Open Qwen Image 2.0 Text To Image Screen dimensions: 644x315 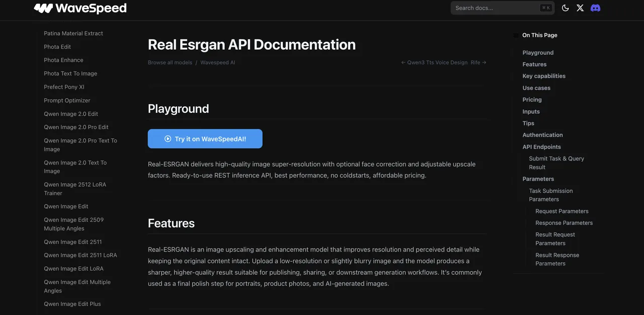tap(75, 167)
